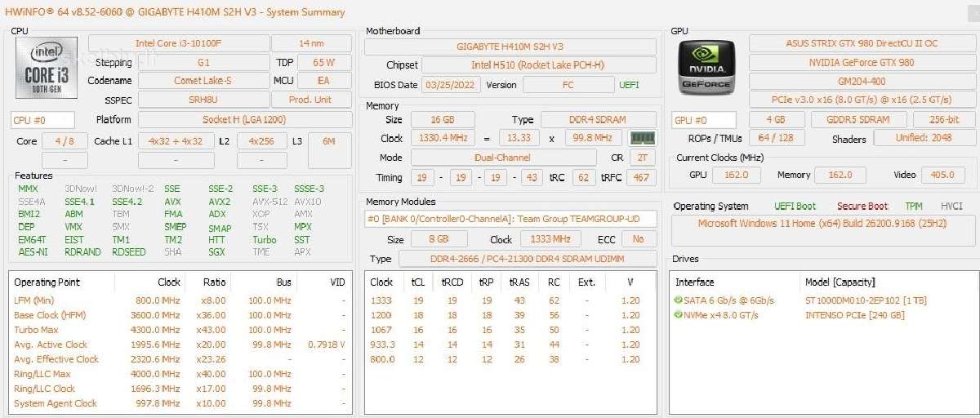Click the AES-NI feature label

(x=33, y=252)
